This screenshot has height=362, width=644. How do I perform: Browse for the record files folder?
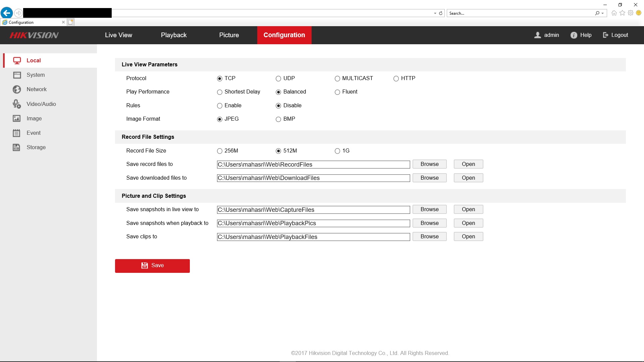pos(429,164)
